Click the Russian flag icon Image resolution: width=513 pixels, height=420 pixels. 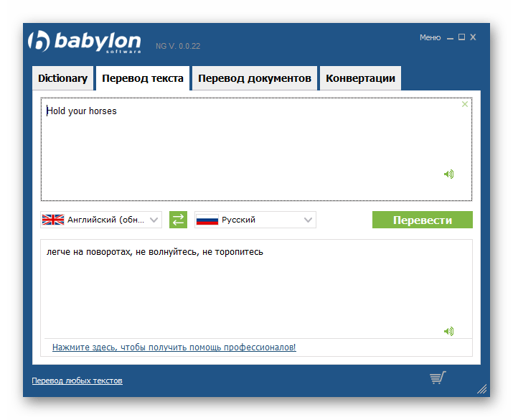[x=207, y=220]
